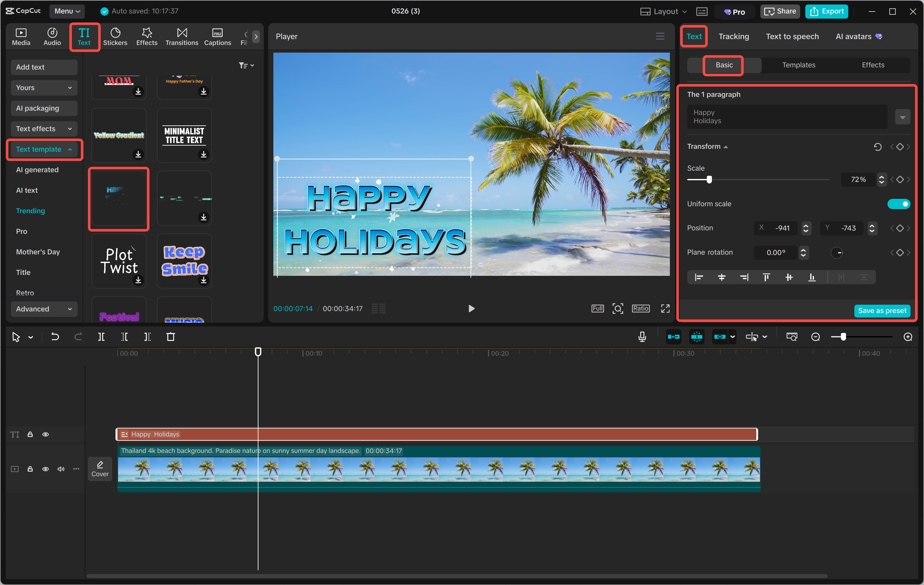924x585 pixels.
Task: Switch to the Tracking tab
Action: click(x=734, y=36)
